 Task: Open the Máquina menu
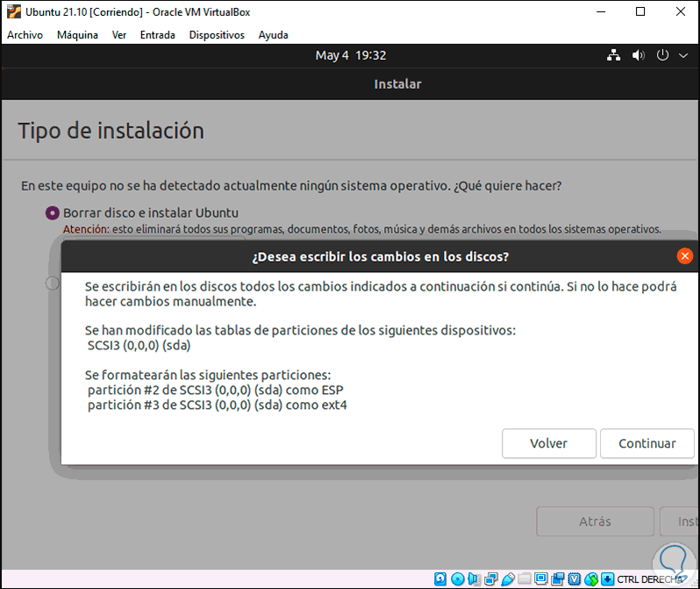click(77, 35)
